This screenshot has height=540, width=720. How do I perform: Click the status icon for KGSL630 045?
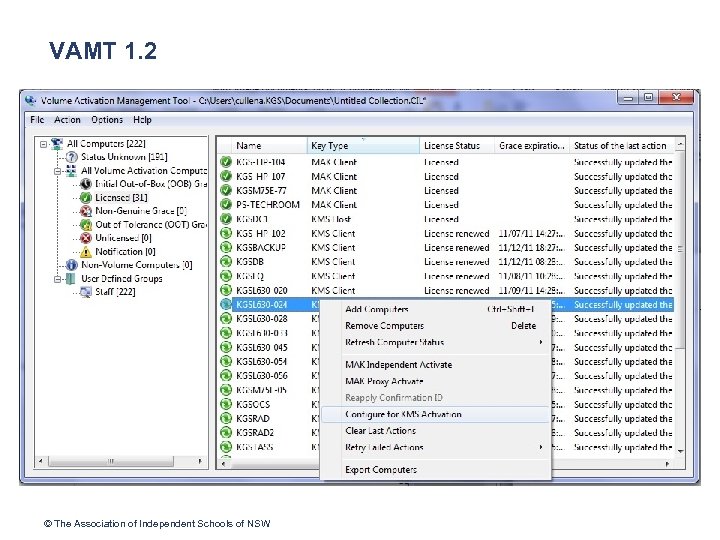coord(225,347)
